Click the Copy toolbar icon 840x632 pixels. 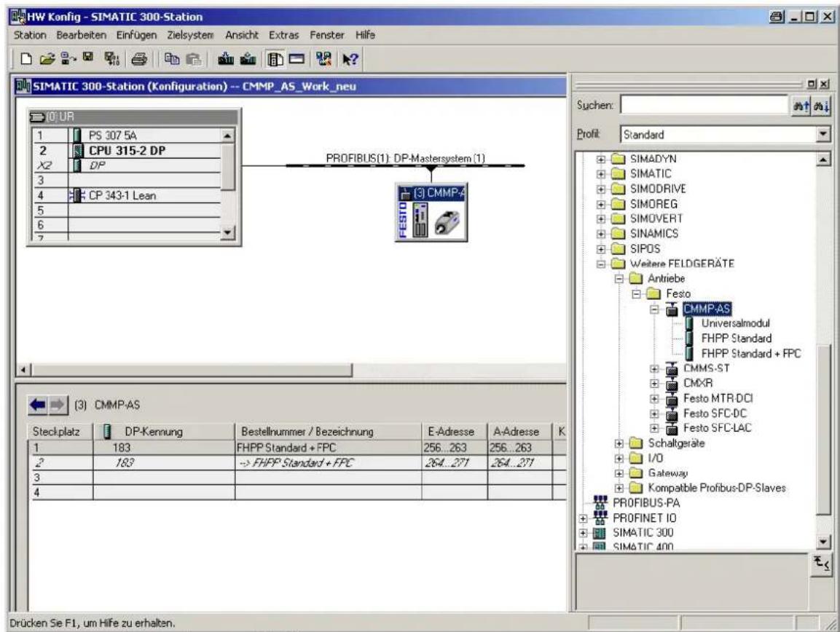tap(171, 59)
